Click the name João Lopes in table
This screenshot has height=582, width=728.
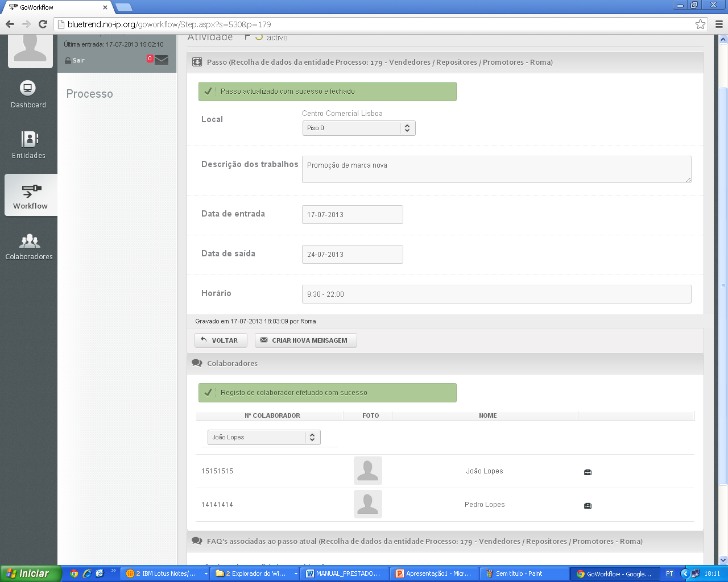(x=485, y=471)
